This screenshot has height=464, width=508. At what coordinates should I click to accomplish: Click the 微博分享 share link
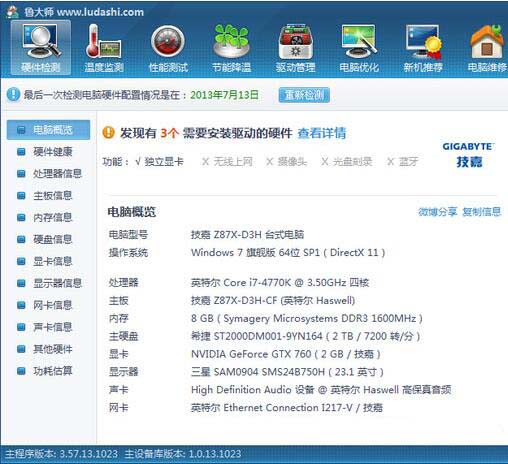[437, 212]
